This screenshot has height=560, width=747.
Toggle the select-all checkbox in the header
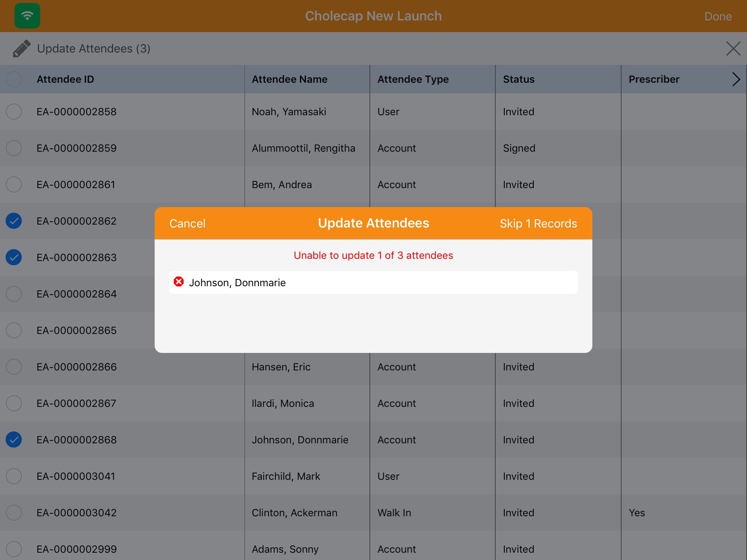pos(14,79)
